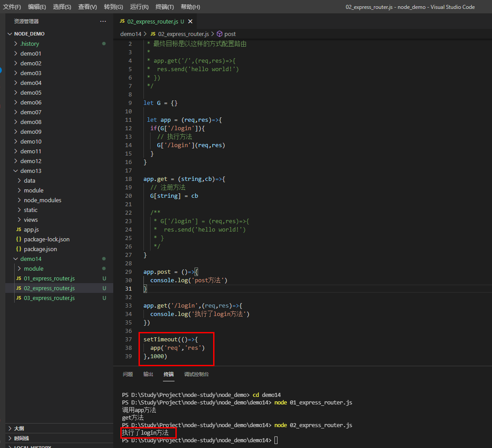This screenshot has height=448, width=492.
Task: Expand the demo08 folder
Action: [x=60, y=122]
